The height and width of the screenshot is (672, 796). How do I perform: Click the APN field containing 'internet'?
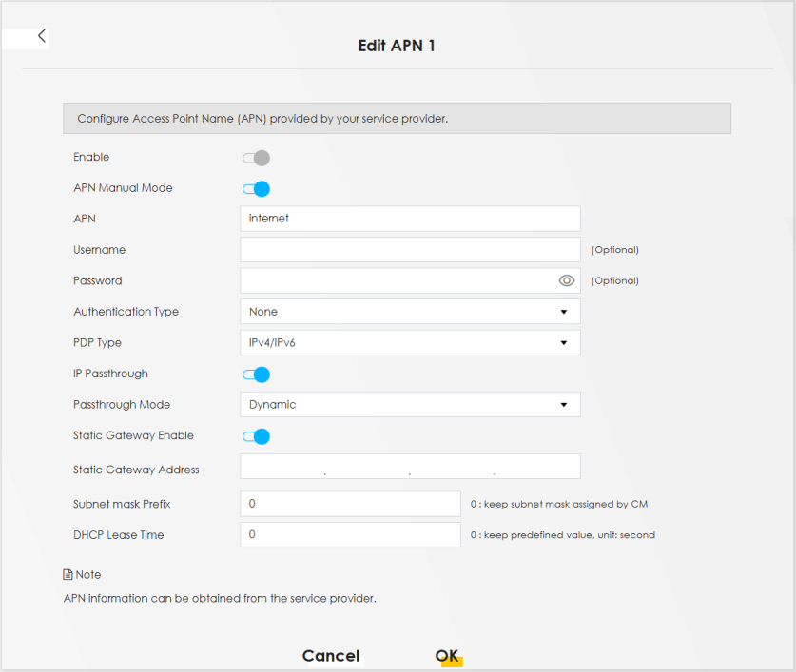[x=410, y=219]
